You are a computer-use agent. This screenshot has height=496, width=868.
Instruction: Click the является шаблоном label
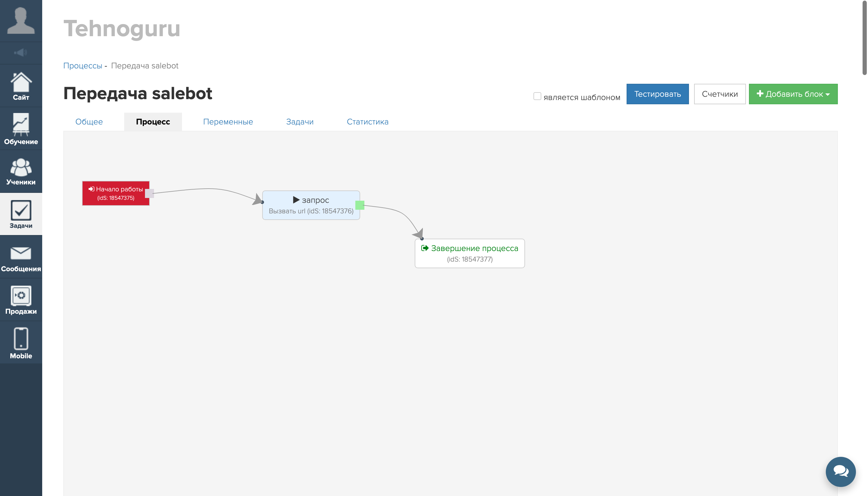[x=582, y=97]
